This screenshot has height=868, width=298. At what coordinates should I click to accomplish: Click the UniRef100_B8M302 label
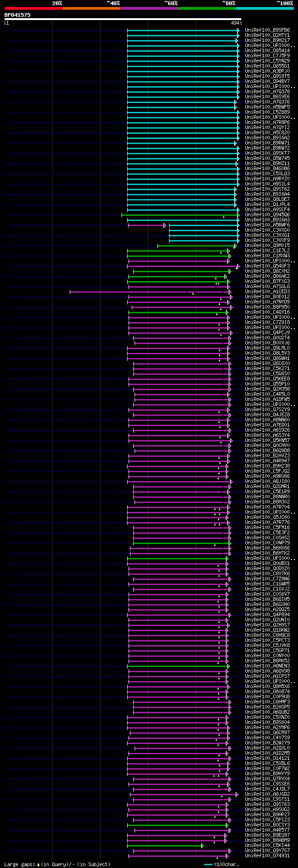coord(267,502)
